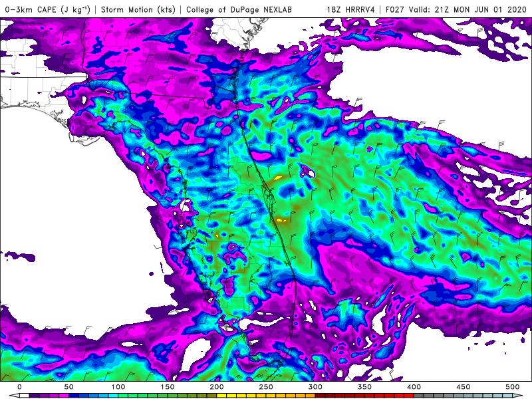Select the first gray swatch under the 400 label
532x399 pixels.
pos(419,396)
